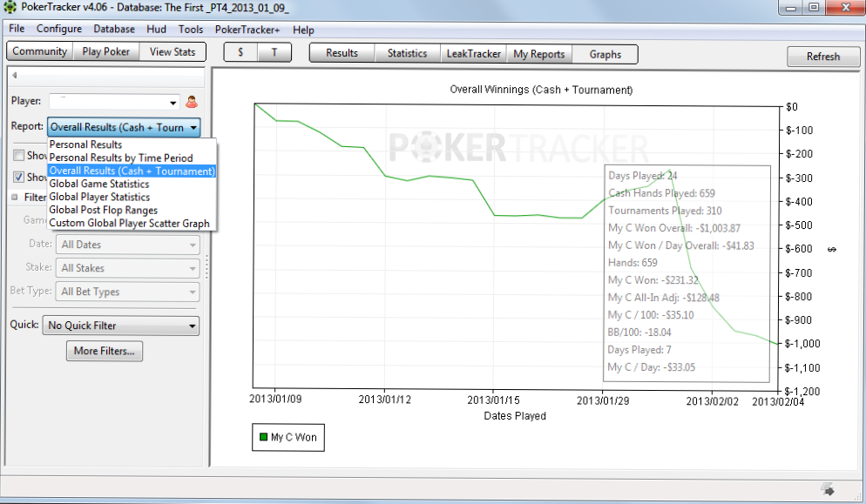Open the Date dropdown showing All Dates

tap(127, 245)
